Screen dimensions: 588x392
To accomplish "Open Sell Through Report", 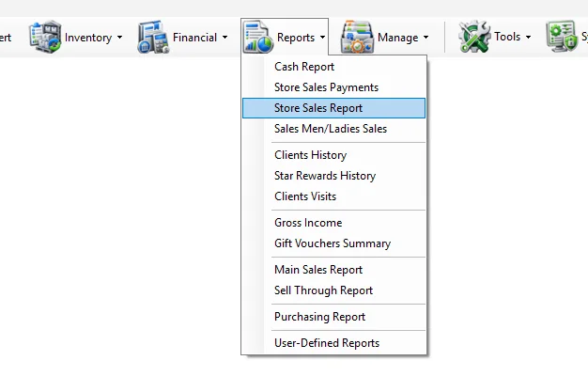I will point(333,290).
